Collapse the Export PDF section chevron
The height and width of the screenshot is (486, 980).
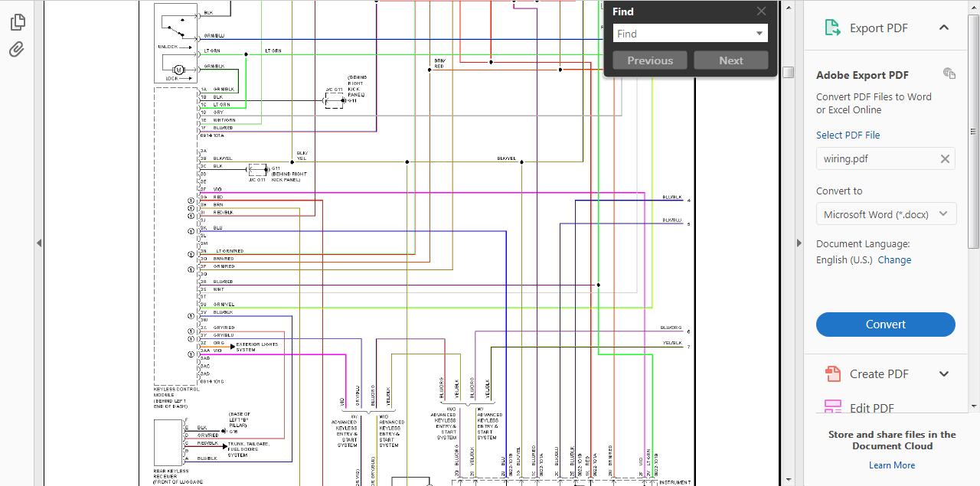point(944,28)
